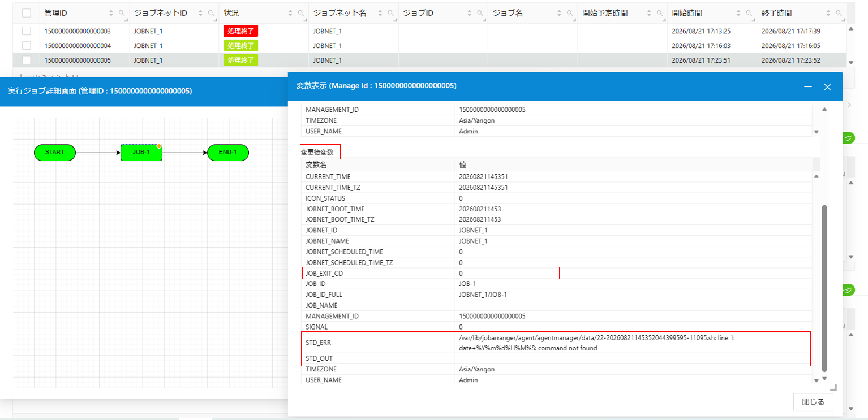
Task: Sort the 開始時間 column
Action: click(738, 13)
